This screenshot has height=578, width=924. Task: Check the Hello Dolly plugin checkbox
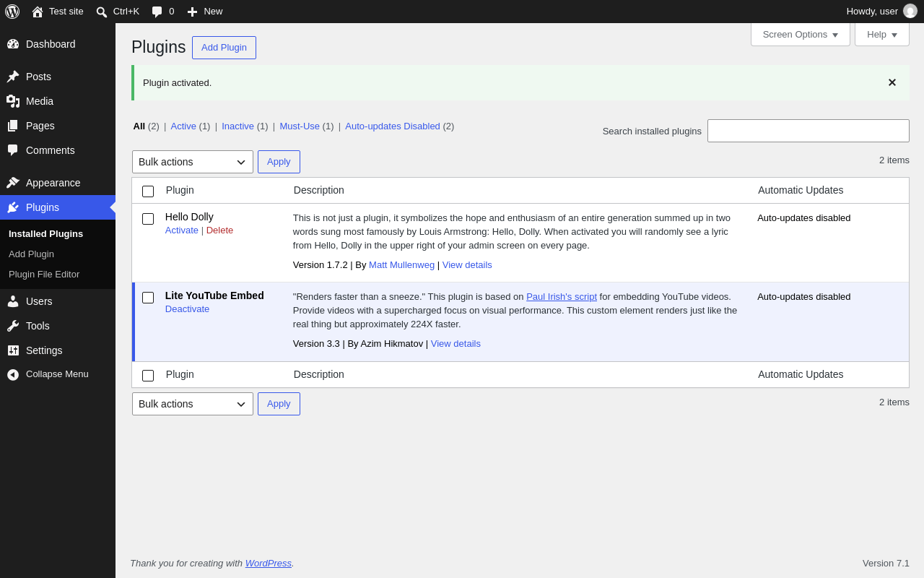click(148, 219)
